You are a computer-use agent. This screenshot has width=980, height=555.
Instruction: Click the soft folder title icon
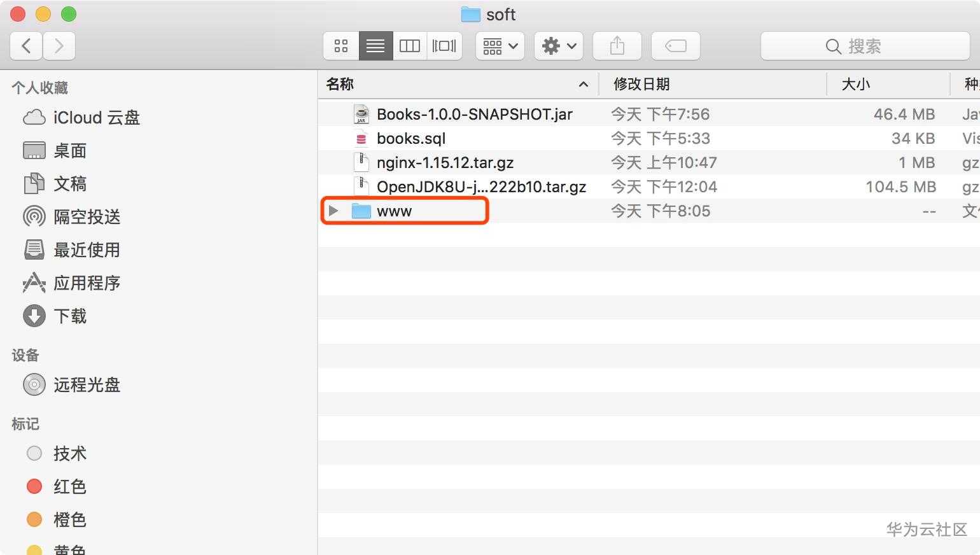[x=470, y=14]
